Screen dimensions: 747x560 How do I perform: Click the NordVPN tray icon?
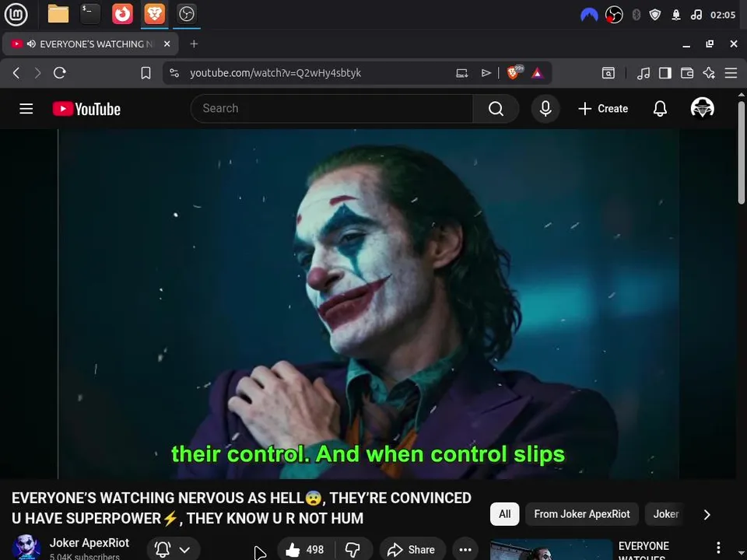(589, 15)
